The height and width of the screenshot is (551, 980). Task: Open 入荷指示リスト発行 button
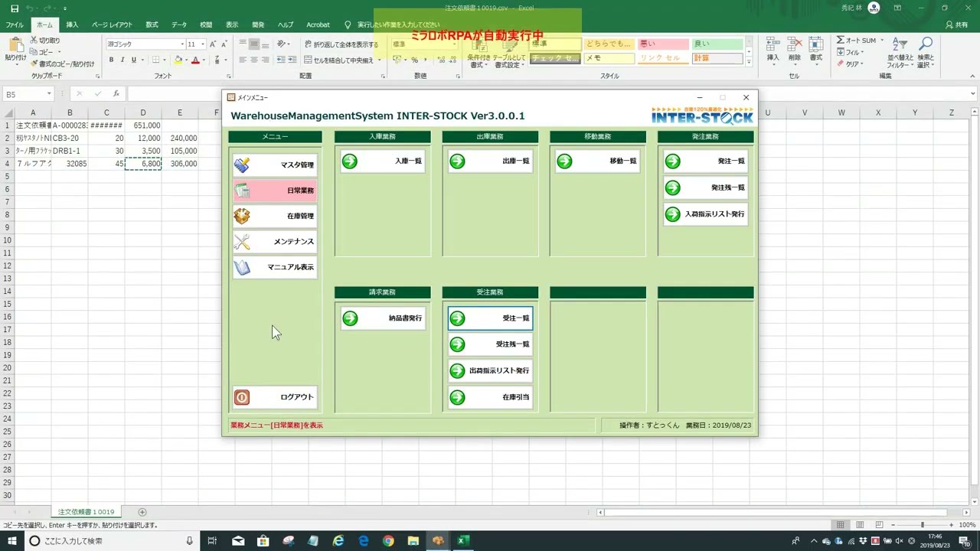(x=705, y=214)
